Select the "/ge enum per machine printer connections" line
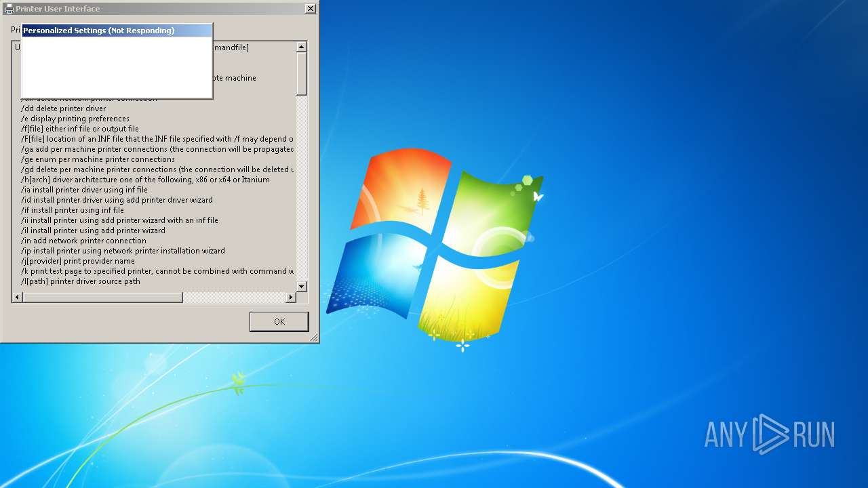The height and width of the screenshot is (488, 868). click(98, 159)
